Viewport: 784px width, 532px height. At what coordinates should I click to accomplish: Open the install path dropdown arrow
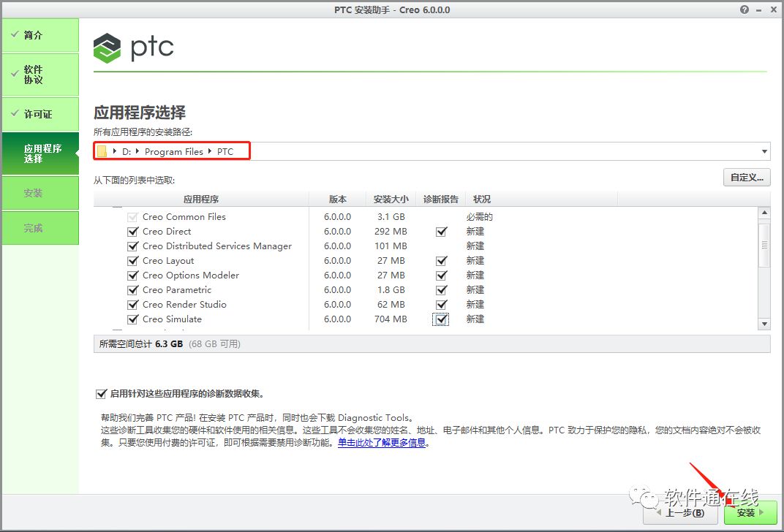(x=764, y=151)
